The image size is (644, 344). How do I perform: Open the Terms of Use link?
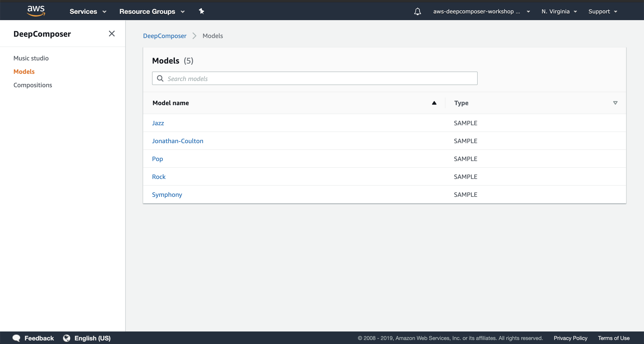614,338
